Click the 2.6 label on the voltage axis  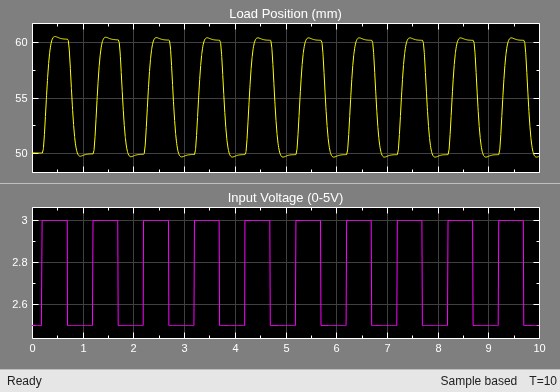click(20, 305)
